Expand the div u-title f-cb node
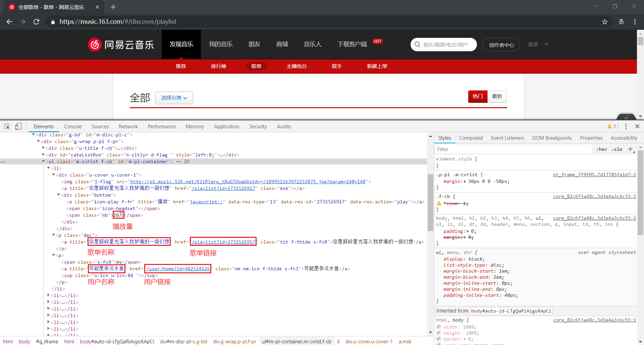Image resolution: width=644 pixels, height=345 pixels. click(x=43, y=148)
